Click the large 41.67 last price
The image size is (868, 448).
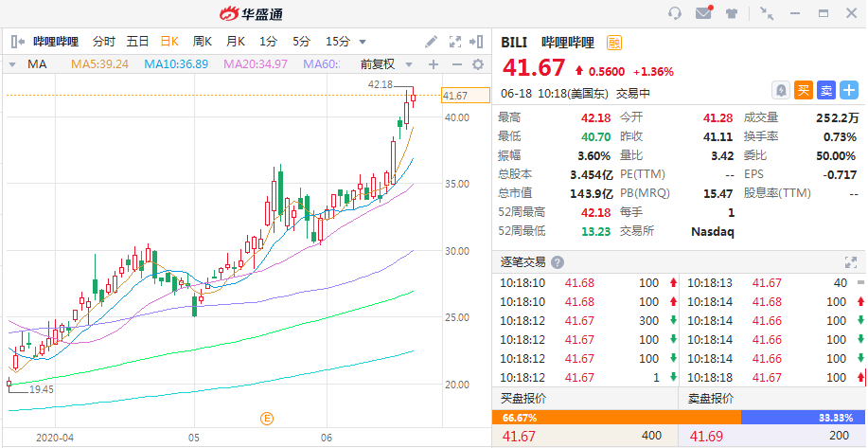coord(534,68)
